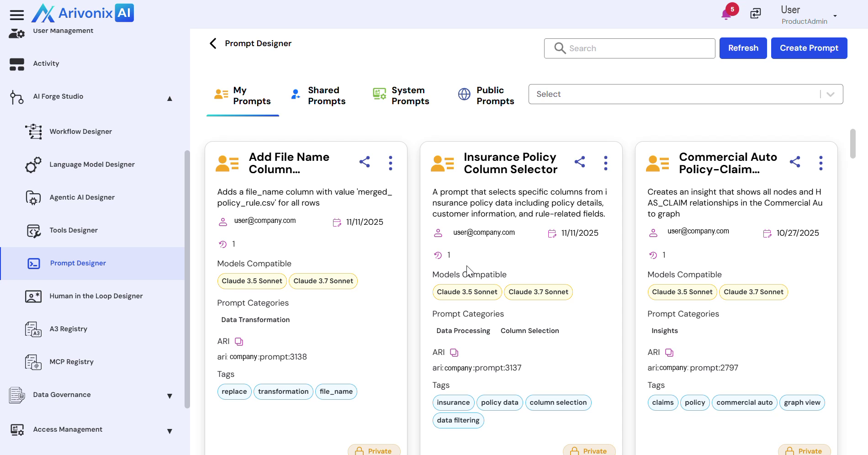Switch to Shared Prompts tab
868x455 pixels.
click(318, 96)
